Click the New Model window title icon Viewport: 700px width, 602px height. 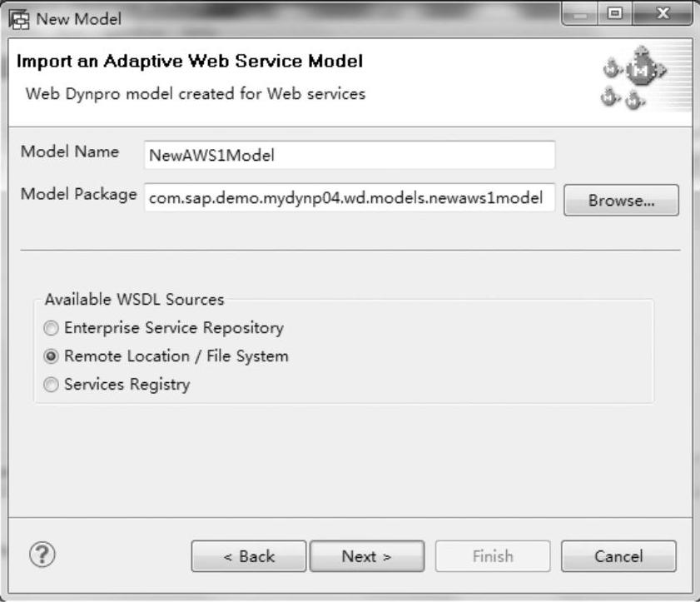[x=19, y=20]
